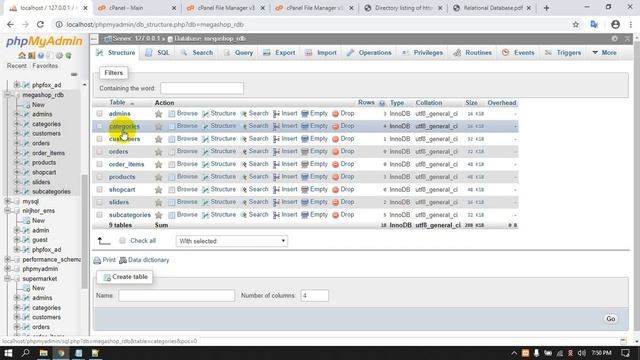Bookmark this page star in address bar
The height and width of the screenshot is (360, 640).
[576, 24]
